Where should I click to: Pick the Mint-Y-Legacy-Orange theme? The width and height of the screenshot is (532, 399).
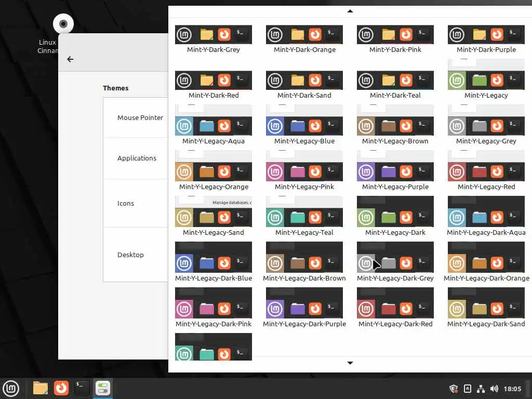pyautogui.click(x=214, y=166)
